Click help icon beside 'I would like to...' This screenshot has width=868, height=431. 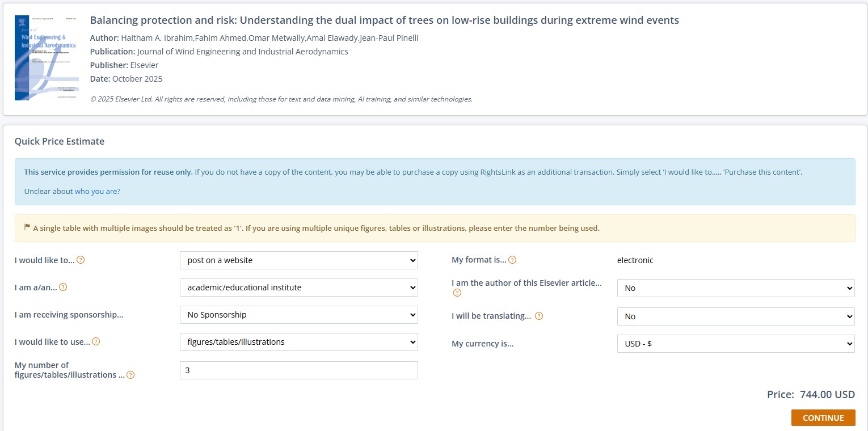(x=81, y=260)
